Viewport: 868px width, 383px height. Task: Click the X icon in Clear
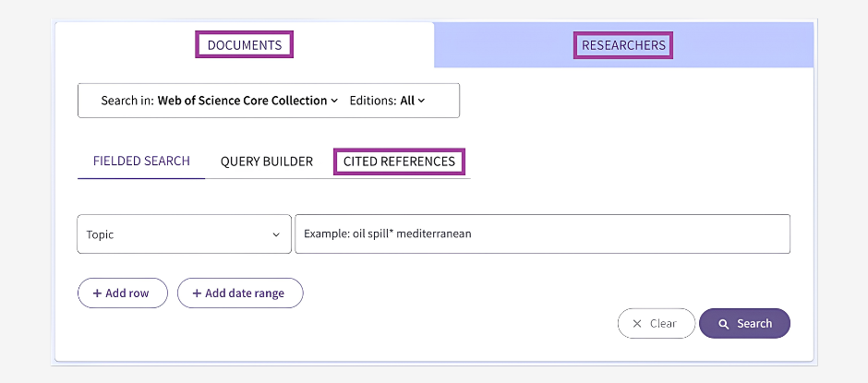637,324
